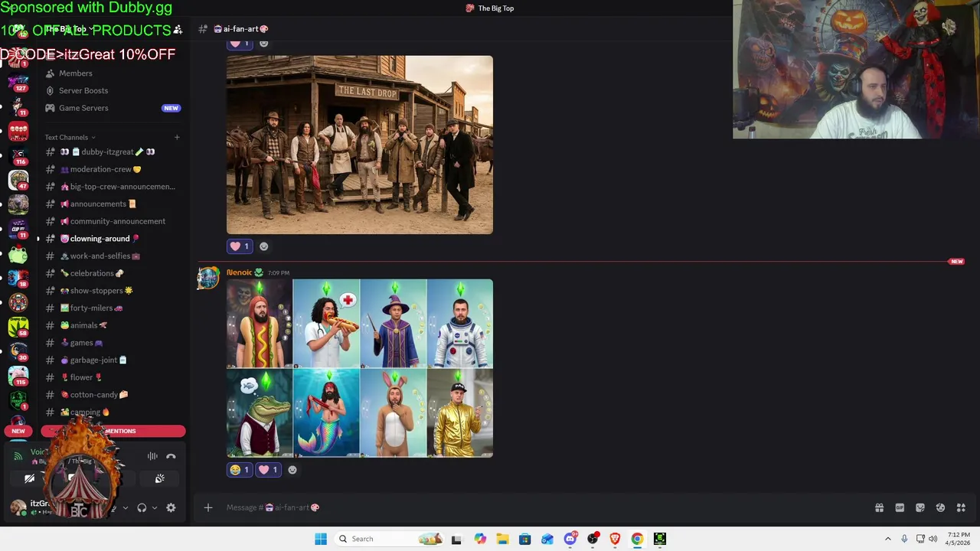Toggle the heart reaction at top of chat
The height and width of the screenshot is (551, 980).
[240, 44]
